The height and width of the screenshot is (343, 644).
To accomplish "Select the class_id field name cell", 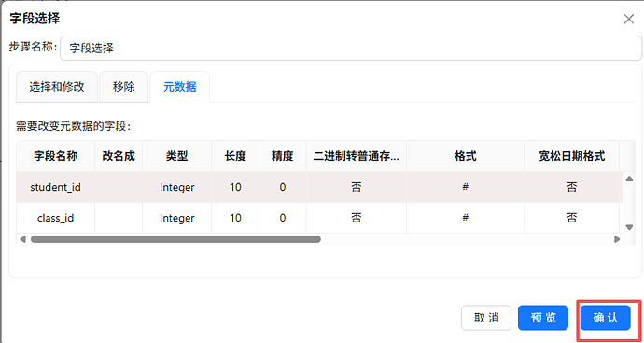I will tap(55, 218).
